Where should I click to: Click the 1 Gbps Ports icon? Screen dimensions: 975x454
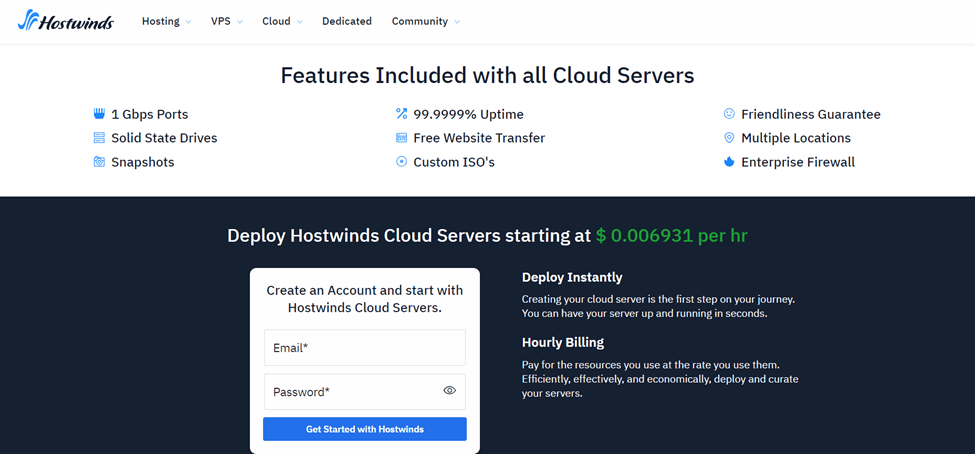(99, 114)
